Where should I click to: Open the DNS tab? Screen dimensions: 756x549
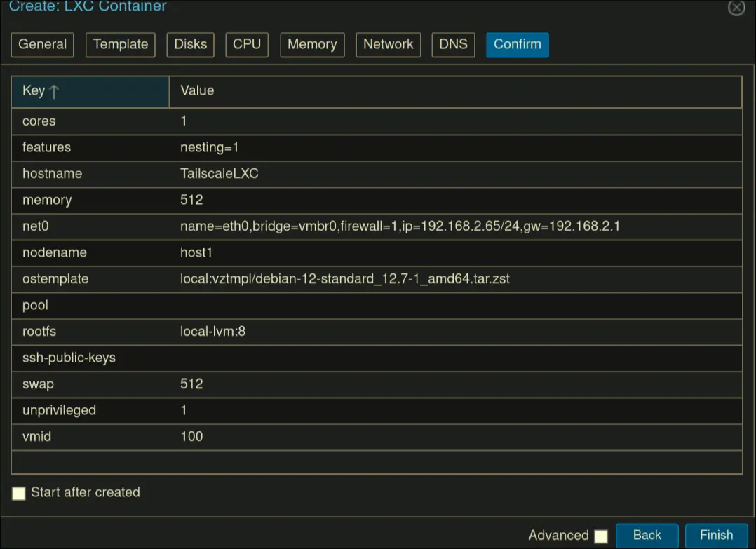point(453,44)
